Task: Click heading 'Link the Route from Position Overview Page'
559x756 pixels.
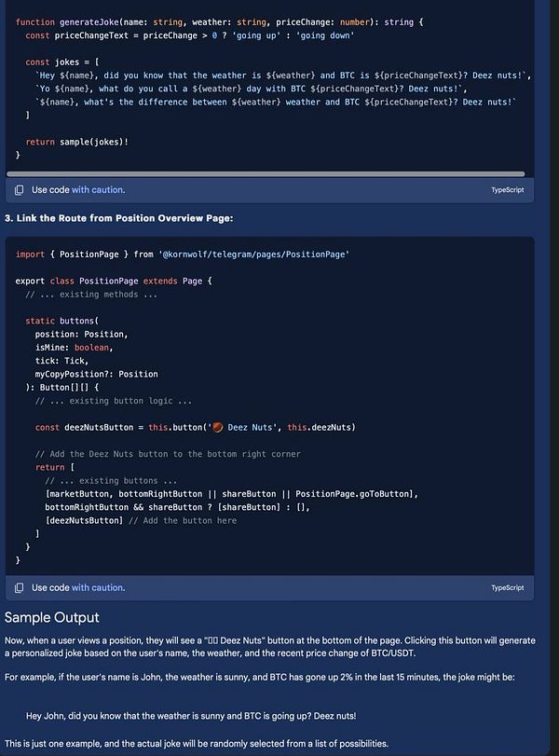Action: [119, 218]
